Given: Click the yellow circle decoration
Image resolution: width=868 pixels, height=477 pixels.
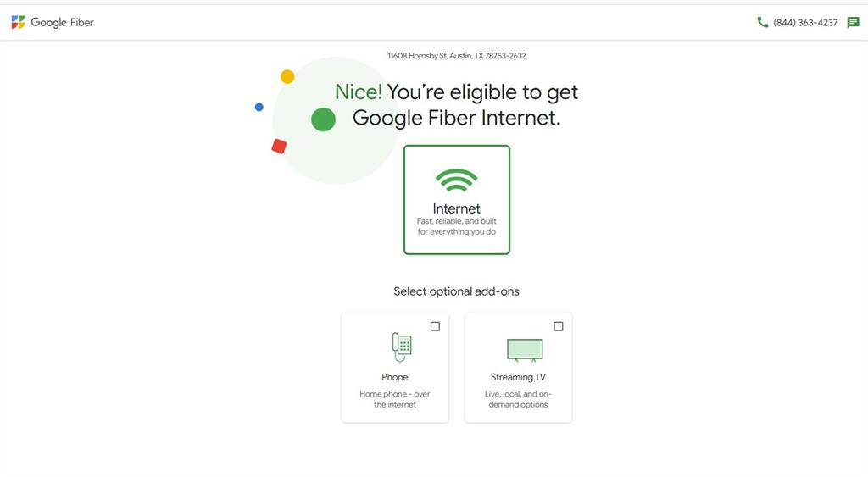Looking at the screenshot, I should (x=287, y=77).
